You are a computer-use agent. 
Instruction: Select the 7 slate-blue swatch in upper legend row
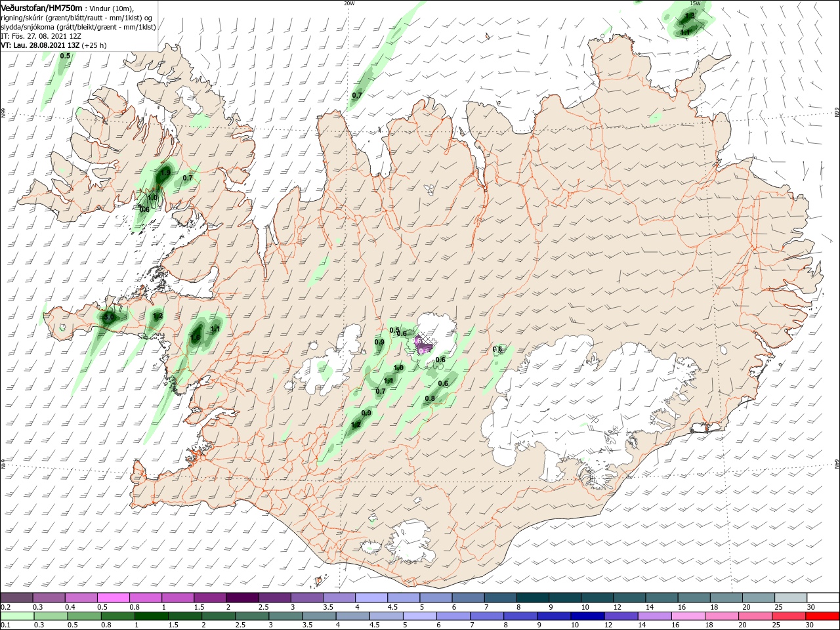coord(501,597)
